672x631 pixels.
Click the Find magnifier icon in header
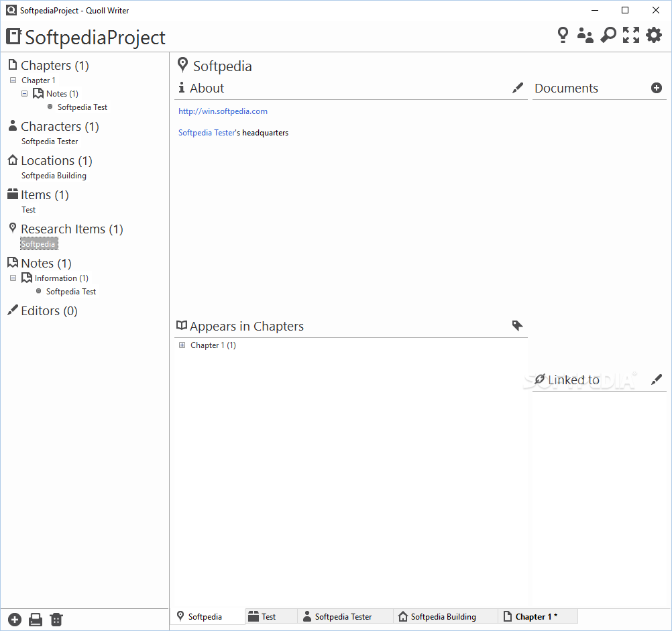pyautogui.click(x=608, y=35)
